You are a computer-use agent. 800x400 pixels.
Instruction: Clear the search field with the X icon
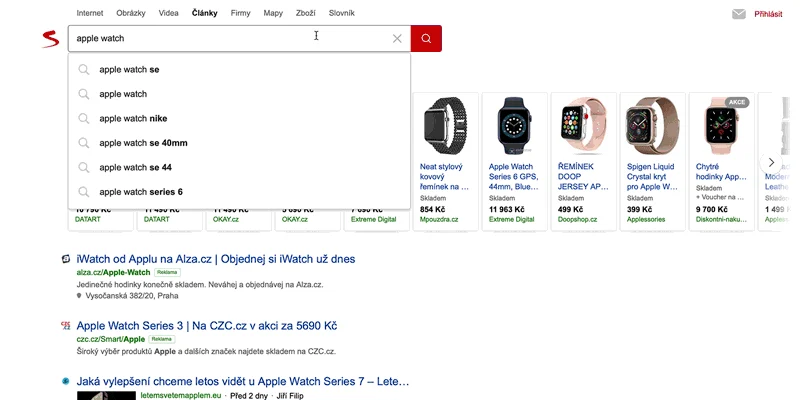[397, 38]
